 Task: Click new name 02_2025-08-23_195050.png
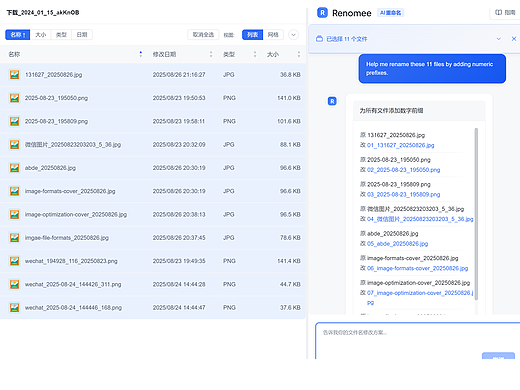coord(403,170)
